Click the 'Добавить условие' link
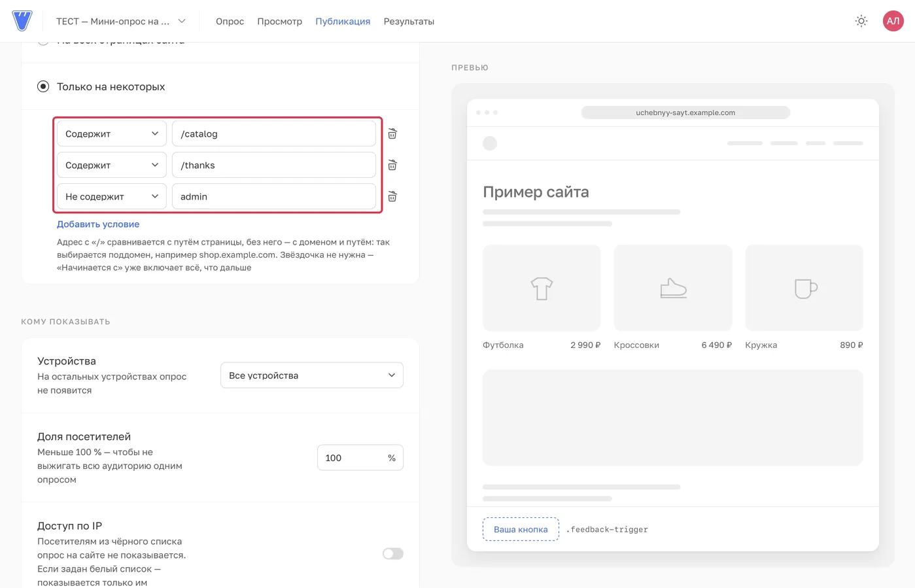The width and height of the screenshot is (915, 588). [x=98, y=224]
